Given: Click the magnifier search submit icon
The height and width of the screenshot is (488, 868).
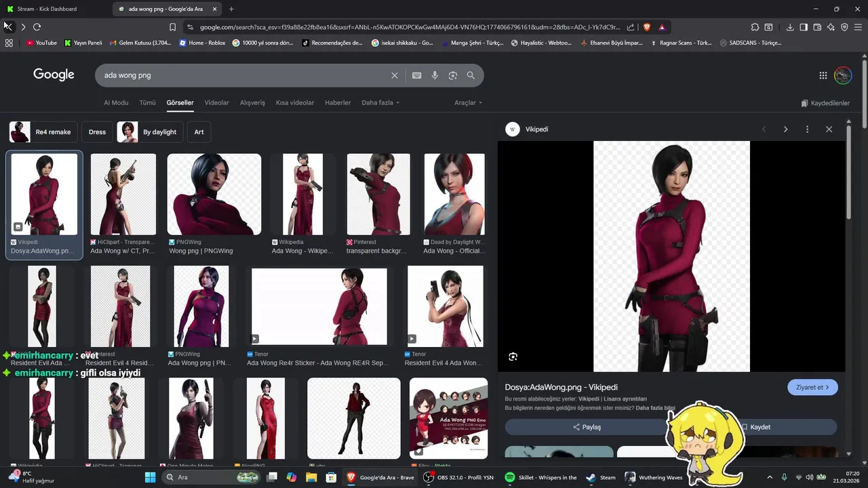Looking at the screenshot, I should click(x=471, y=75).
